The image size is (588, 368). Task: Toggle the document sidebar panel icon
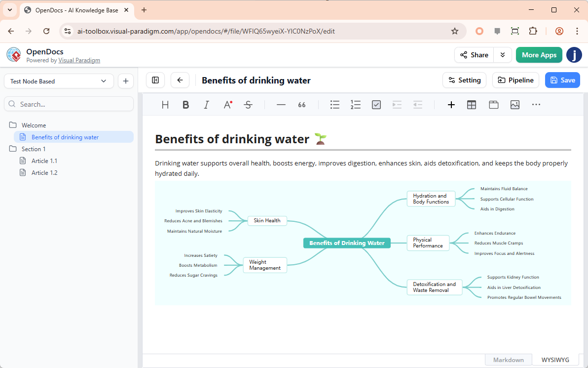coord(155,80)
